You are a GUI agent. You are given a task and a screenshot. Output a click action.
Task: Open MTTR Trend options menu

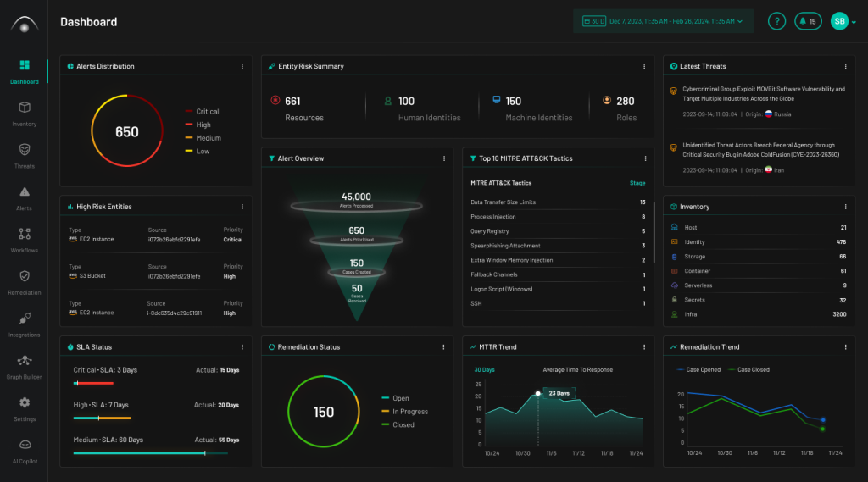click(x=644, y=347)
